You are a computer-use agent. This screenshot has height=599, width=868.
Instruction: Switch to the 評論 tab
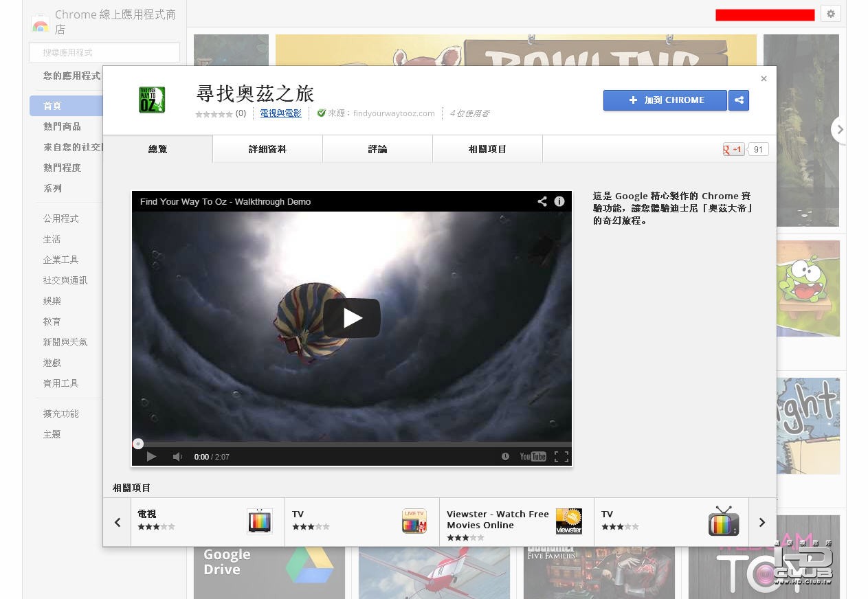378,149
